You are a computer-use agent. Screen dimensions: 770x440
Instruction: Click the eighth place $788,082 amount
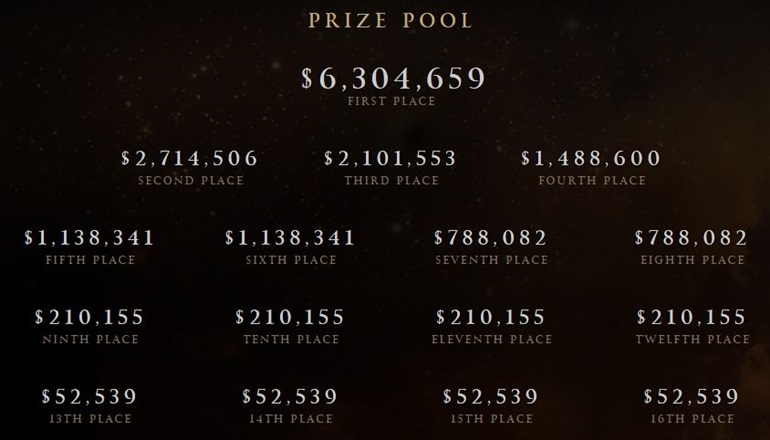click(691, 238)
